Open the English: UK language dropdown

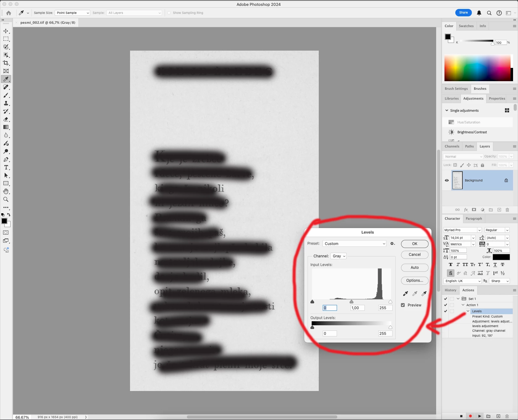(x=462, y=281)
